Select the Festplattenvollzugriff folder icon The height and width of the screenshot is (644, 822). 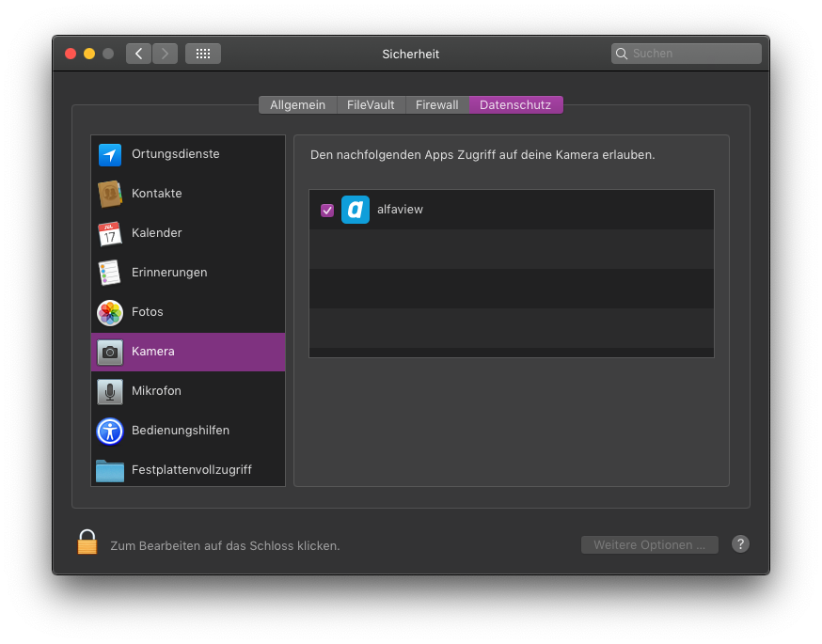click(x=110, y=470)
